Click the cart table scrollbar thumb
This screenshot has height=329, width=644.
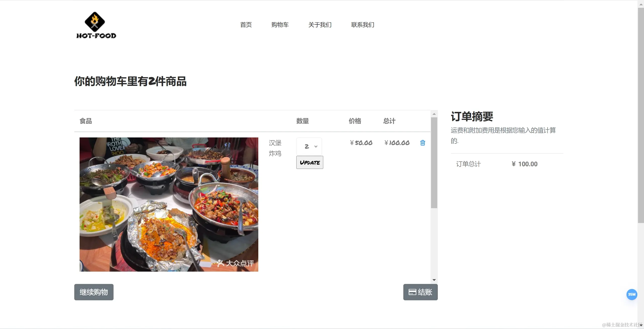coord(434,163)
